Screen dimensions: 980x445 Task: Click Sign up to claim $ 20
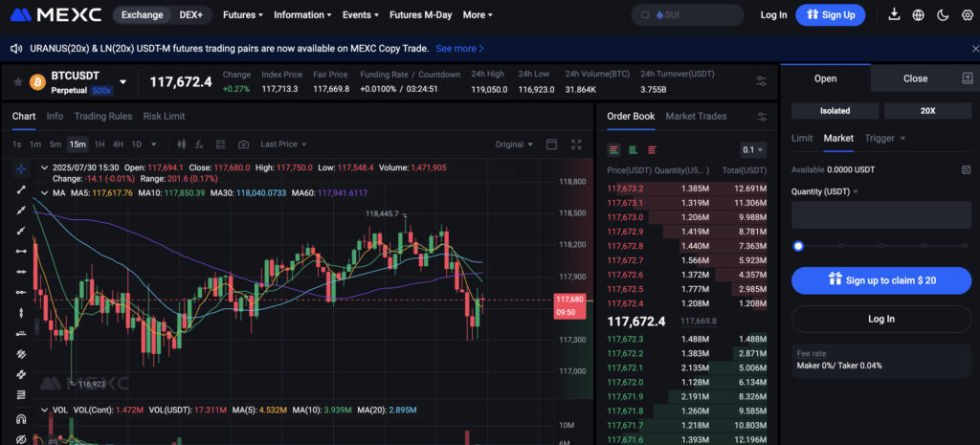(x=881, y=280)
